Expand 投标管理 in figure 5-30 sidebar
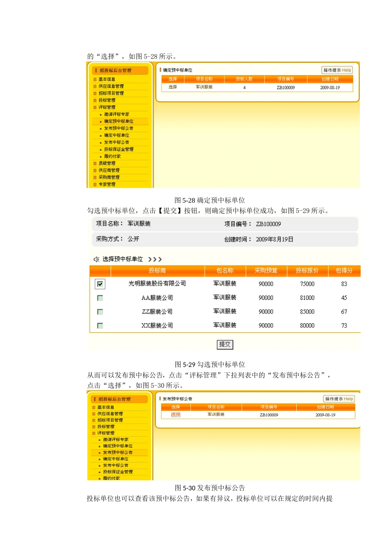Image resolution: width=392 pixels, height=555 pixels. coord(106,427)
